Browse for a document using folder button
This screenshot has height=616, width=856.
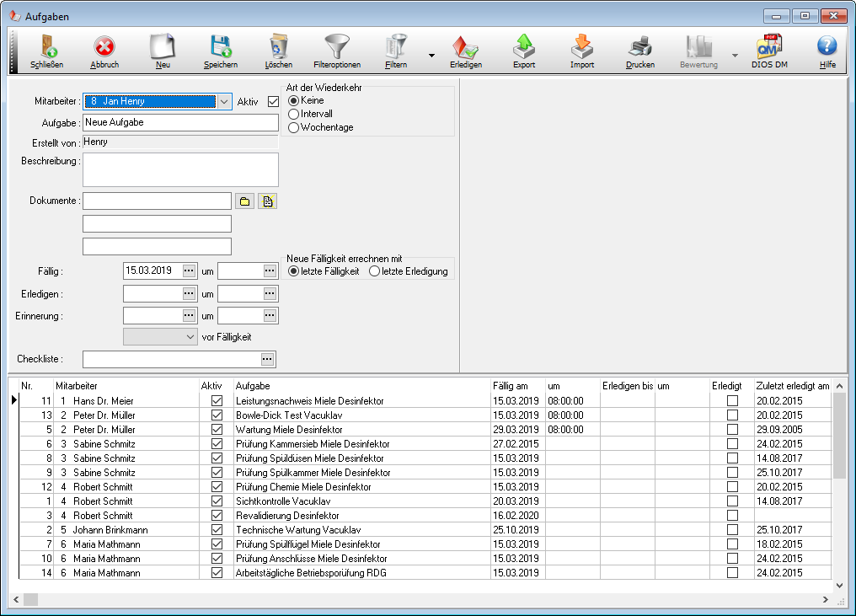point(244,201)
